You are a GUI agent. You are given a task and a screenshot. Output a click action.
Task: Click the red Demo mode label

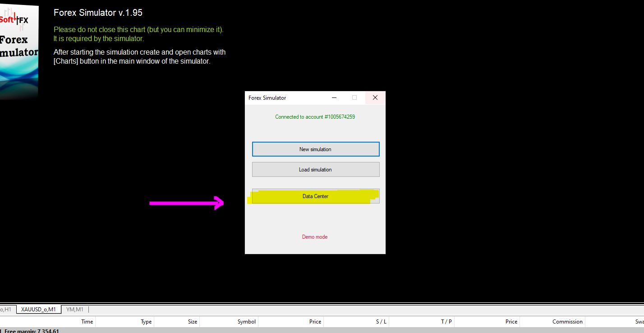[315, 237]
